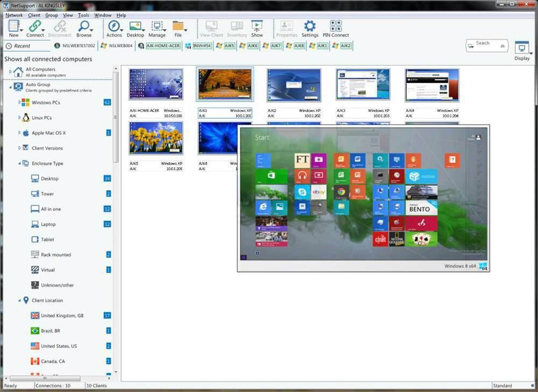Select the INVH454 recent connection
The width and height of the screenshot is (538, 392).
point(199,46)
